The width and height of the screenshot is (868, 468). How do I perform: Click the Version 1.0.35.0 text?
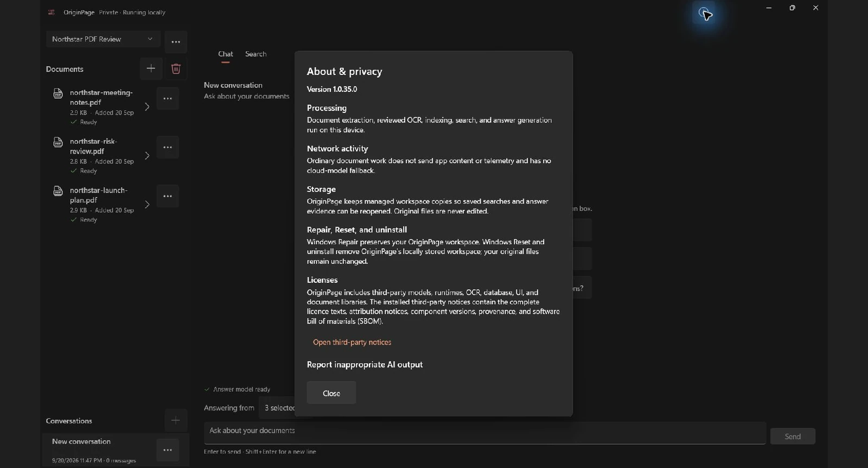tap(332, 89)
